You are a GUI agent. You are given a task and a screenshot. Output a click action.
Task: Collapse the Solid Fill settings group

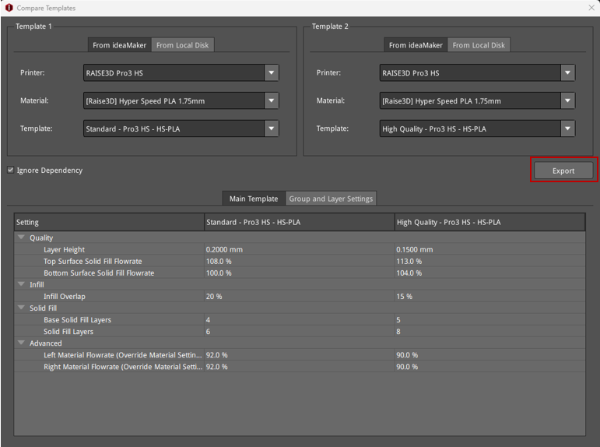point(21,308)
